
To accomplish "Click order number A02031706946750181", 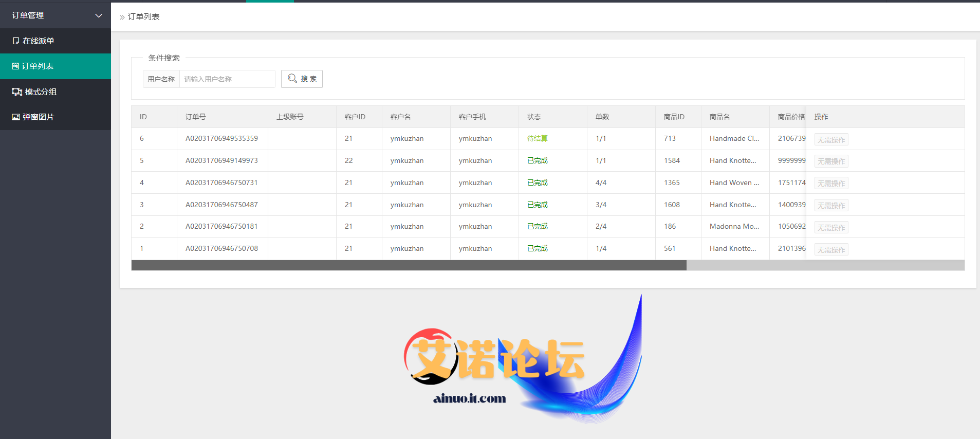I will tap(222, 227).
